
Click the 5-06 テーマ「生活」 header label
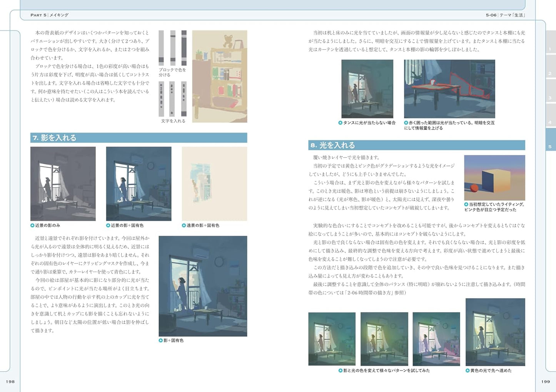coord(505,15)
